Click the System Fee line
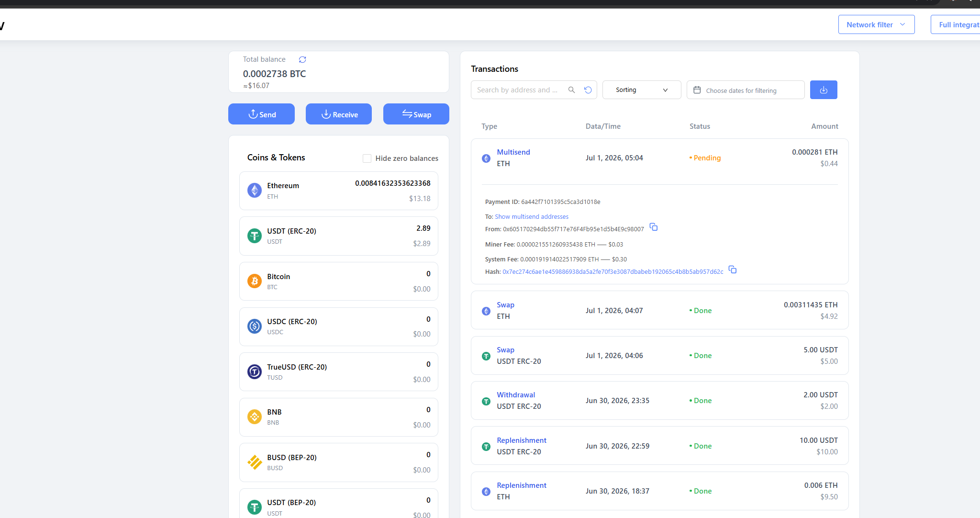This screenshot has width=980, height=518. tap(556, 259)
